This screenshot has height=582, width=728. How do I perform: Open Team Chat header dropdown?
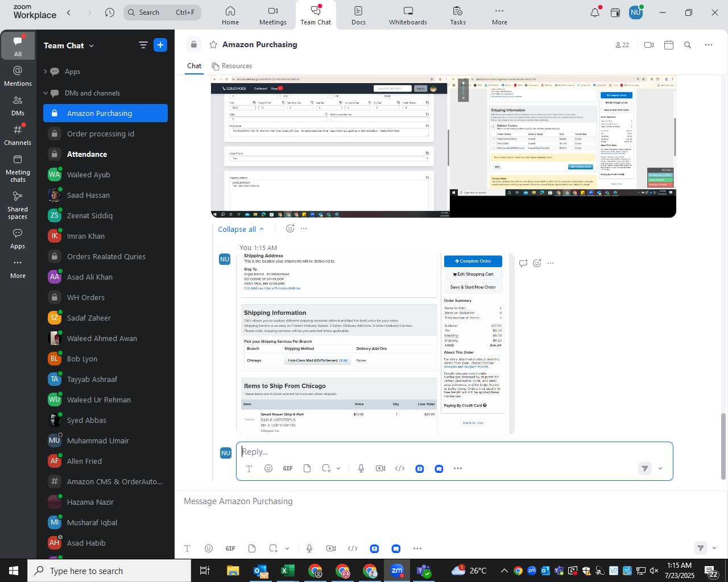pos(92,45)
